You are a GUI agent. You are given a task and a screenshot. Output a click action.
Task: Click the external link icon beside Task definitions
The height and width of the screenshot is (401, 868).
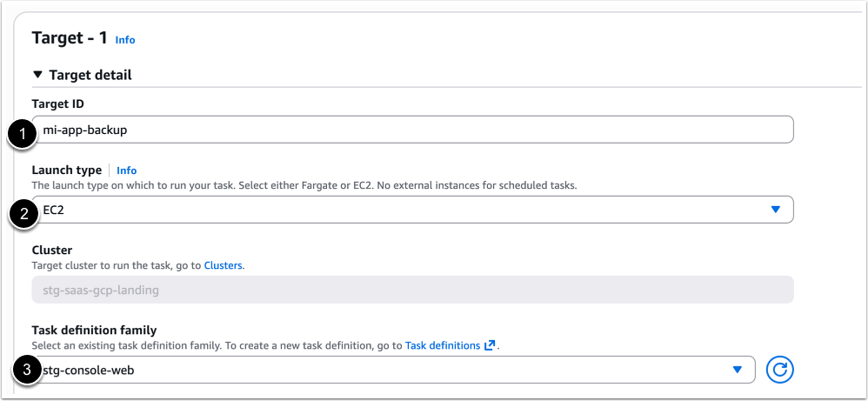coord(491,345)
